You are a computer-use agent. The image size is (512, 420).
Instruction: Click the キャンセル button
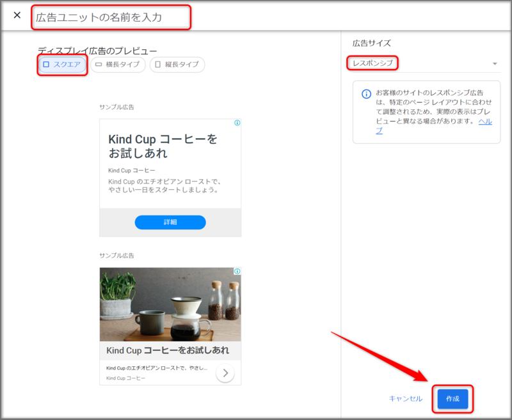[406, 399]
